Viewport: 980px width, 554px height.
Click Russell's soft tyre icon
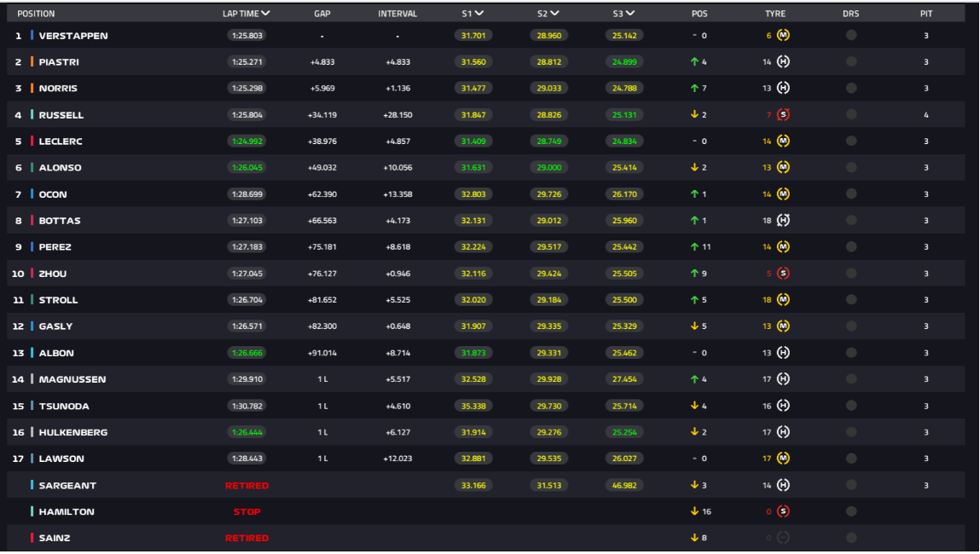coord(783,115)
